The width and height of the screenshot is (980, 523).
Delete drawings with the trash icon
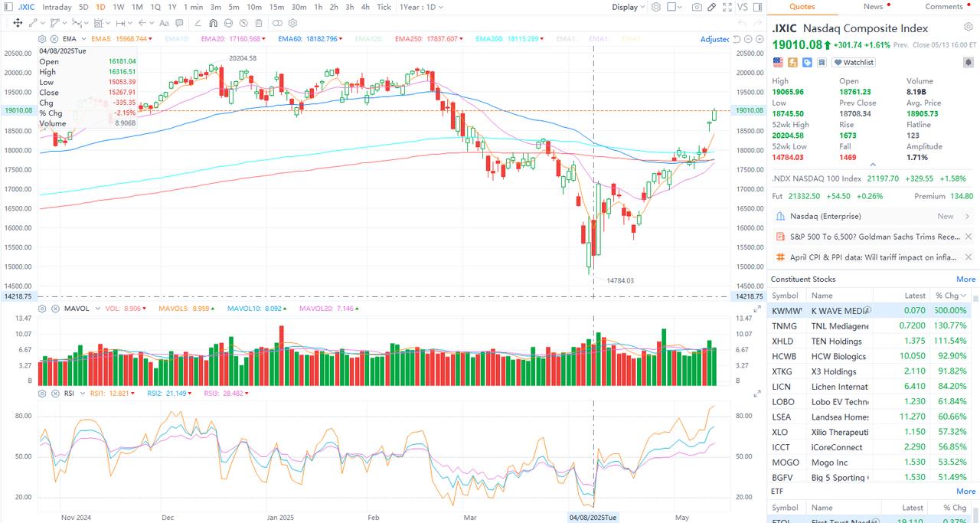[x=258, y=23]
